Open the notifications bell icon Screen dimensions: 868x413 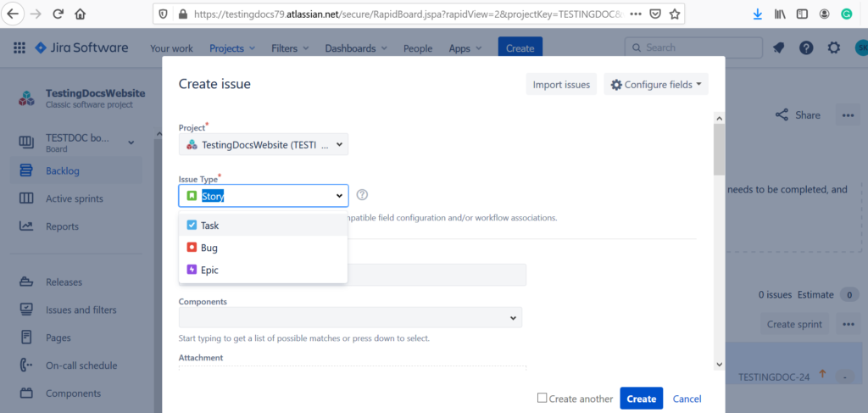tap(778, 48)
